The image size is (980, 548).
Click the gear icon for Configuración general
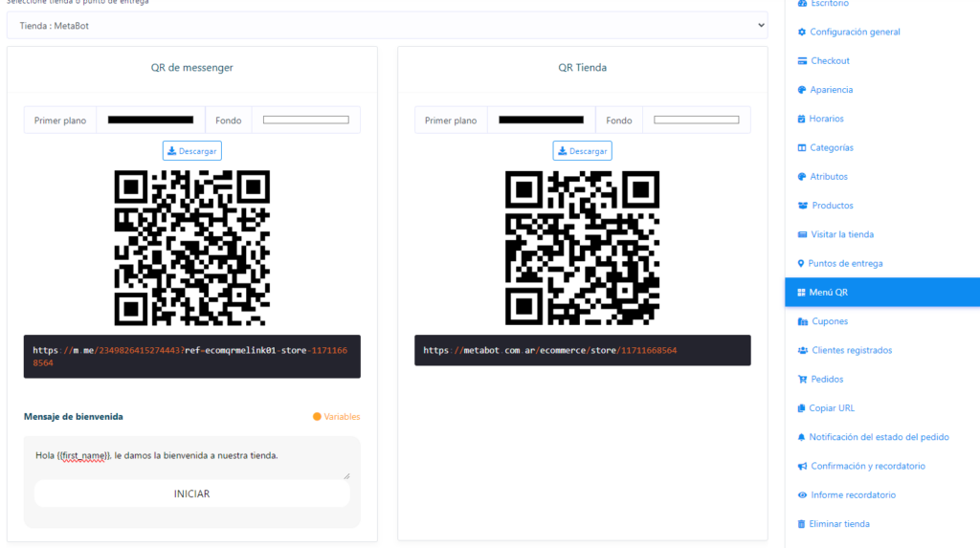(802, 32)
